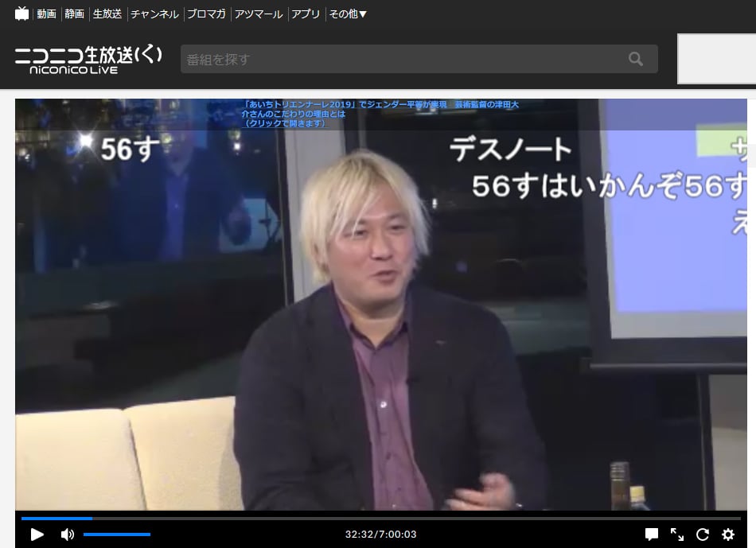
Task: Mute the player volume speaker icon
Action: [68, 534]
